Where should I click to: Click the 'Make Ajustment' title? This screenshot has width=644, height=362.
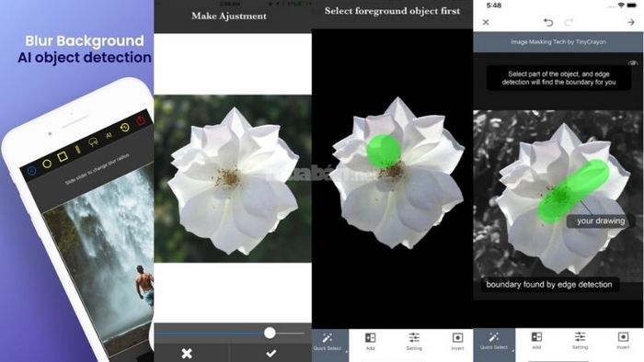click(229, 16)
